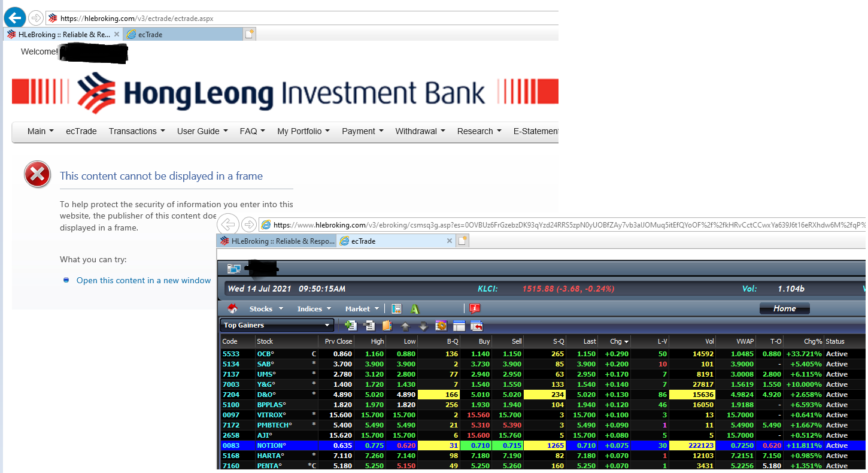The width and height of the screenshot is (868, 473).
Task: Select the SAB° stock name
Action: pos(266,364)
